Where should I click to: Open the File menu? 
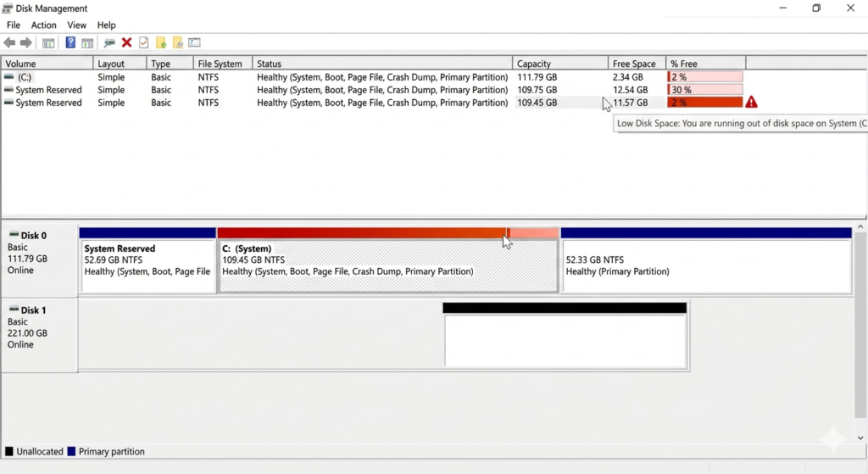pos(14,25)
